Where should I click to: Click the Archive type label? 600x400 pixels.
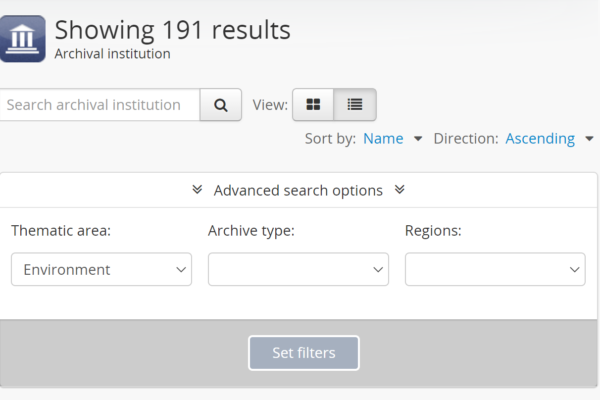click(251, 231)
